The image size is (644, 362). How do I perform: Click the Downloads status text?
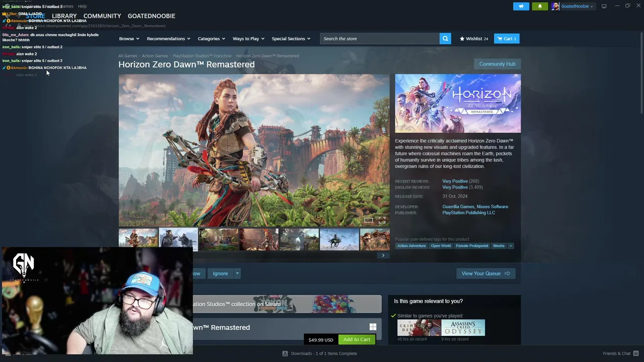(324, 353)
